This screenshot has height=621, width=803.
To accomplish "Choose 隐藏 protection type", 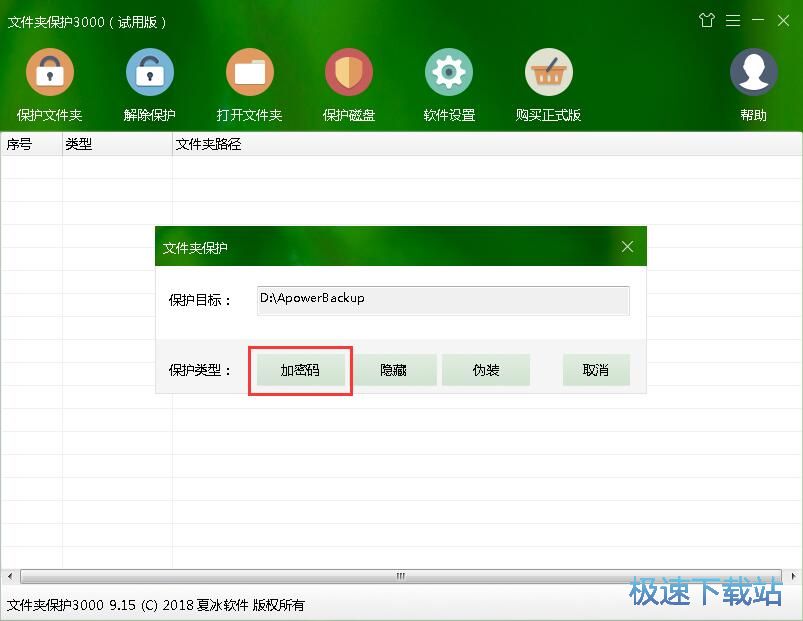I will coord(393,370).
